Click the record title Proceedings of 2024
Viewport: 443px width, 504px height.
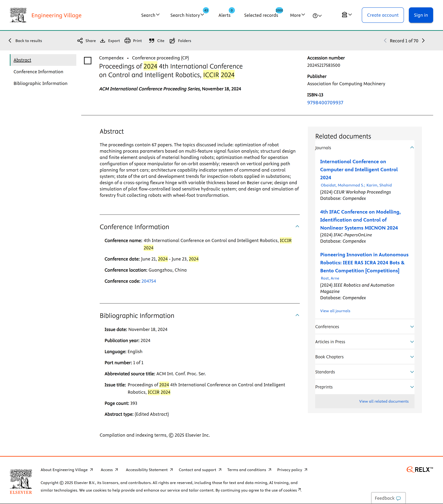(171, 70)
